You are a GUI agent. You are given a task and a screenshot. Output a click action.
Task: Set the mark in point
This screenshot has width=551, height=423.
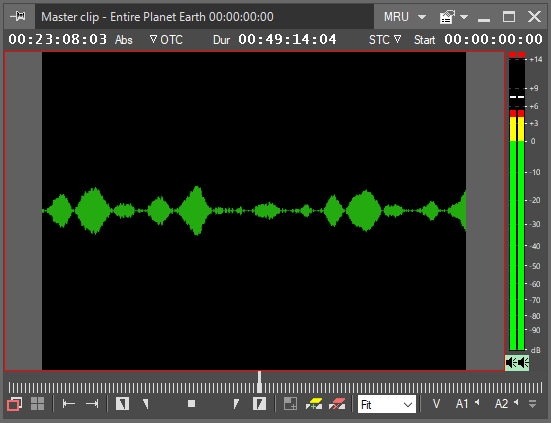tap(122, 404)
